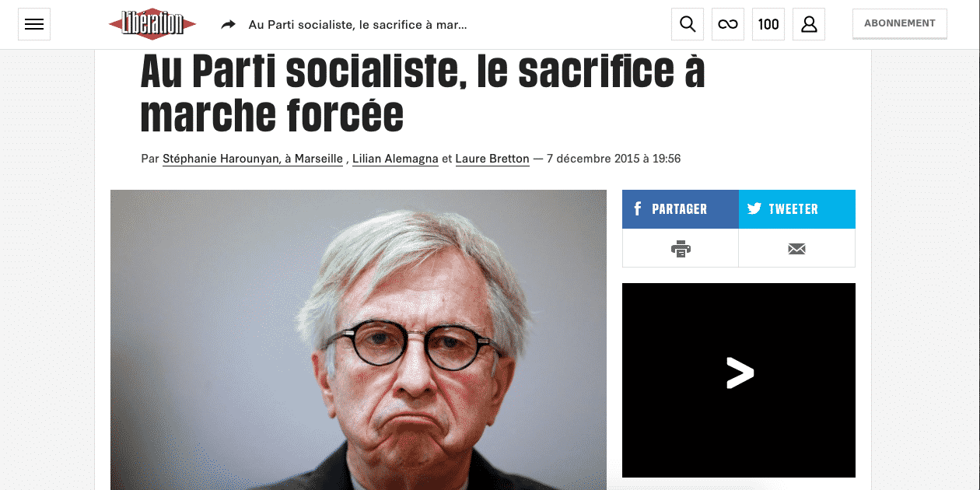Click the Facebook f icon
Viewport: 980px width, 490px height.
coord(638,209)
